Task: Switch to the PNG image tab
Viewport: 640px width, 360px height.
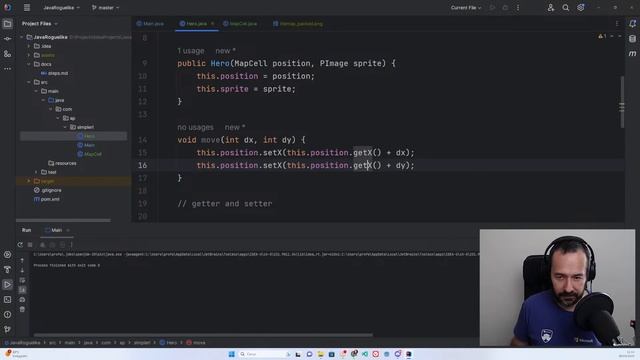Action: (298, 24)
